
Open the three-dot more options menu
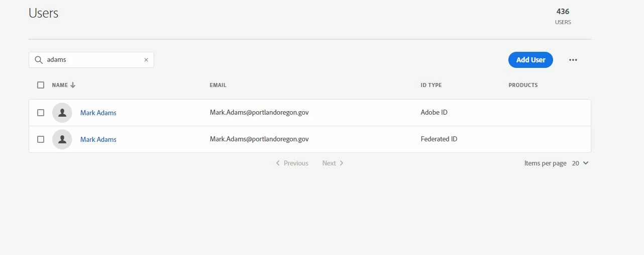point(573,60)
